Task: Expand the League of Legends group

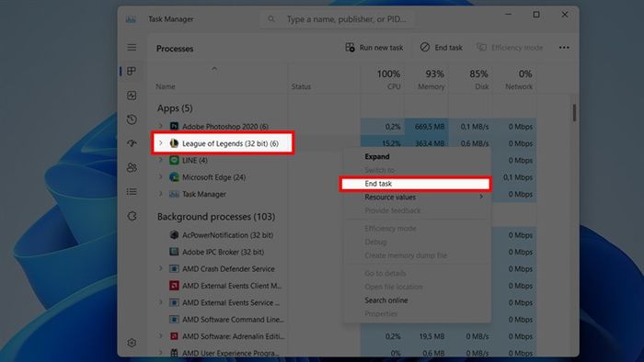Action: click(x=161, y=143)
